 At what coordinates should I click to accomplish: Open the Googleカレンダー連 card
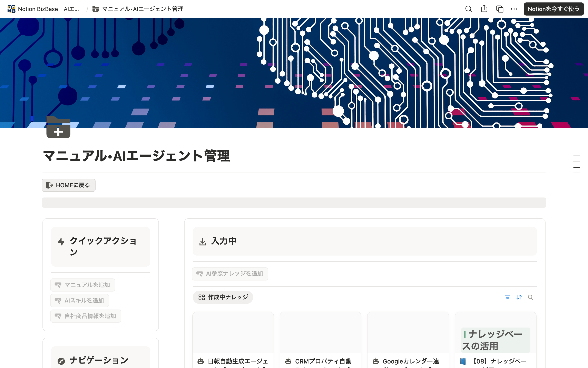(408, 340)
